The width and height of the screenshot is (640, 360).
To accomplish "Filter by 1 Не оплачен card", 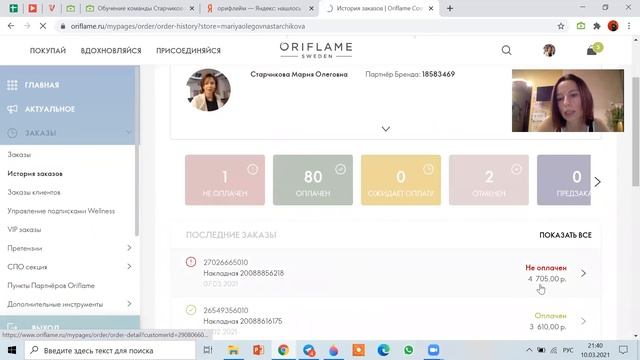I will coord(225,180).
